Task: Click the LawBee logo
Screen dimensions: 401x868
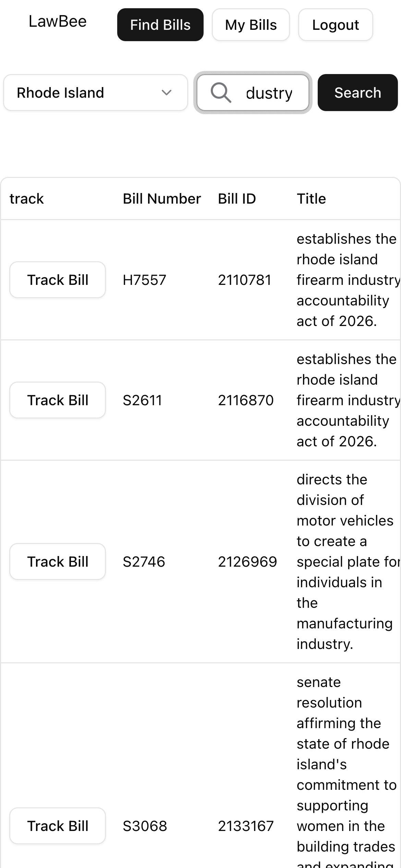Action: click(x=58, y=21)
